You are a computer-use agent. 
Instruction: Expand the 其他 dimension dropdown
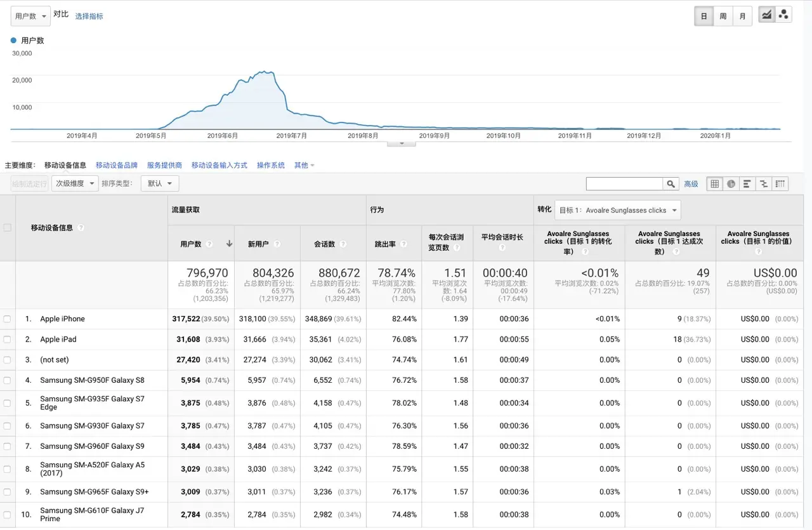tap(304, 166)
